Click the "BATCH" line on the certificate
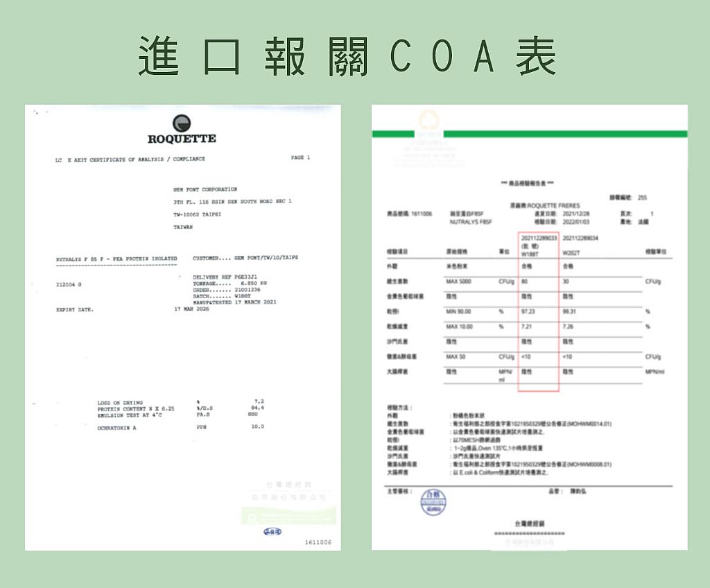 coord(221,296)
